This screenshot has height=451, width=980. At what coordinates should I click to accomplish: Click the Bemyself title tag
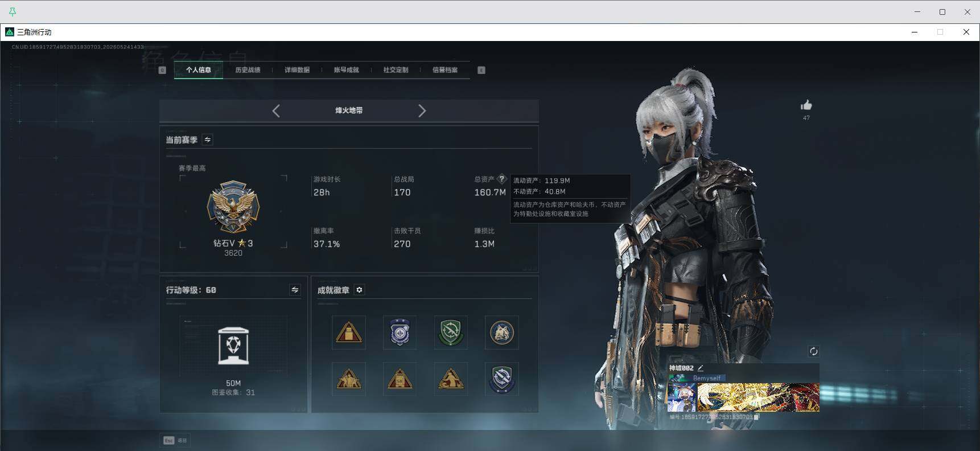click(x=706, y=378)
